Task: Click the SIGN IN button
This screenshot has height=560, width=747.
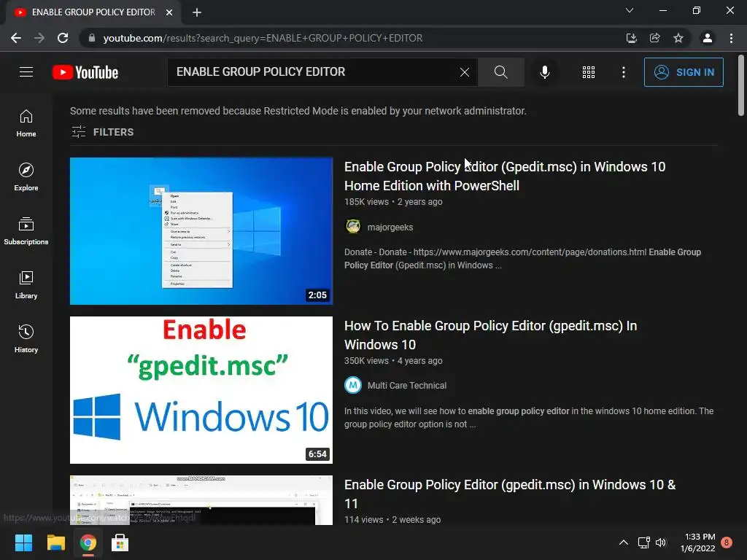Action: (684, 72)
